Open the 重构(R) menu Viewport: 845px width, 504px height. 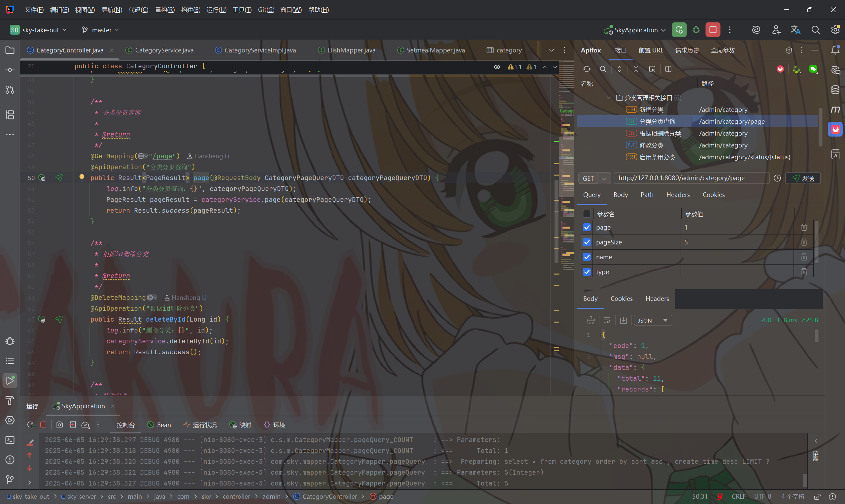coord(165,10)
